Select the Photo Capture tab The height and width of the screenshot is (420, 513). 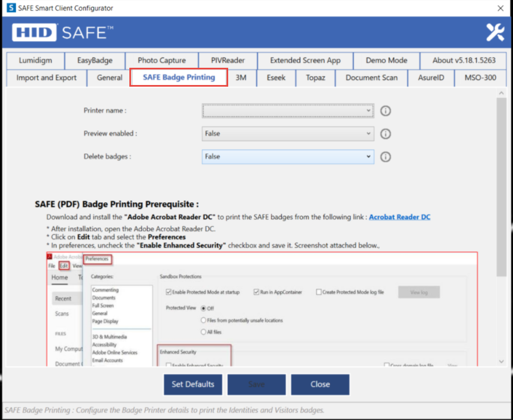pos(162,61)
